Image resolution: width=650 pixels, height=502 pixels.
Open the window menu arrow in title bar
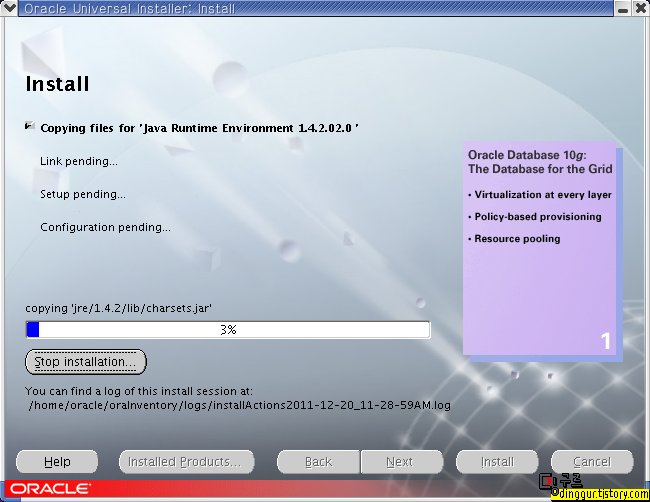[x=9, y=8]
